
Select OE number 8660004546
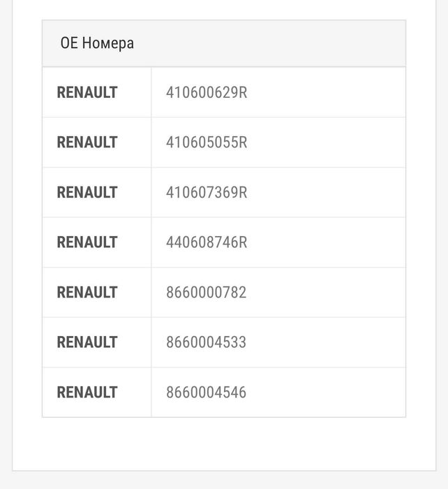(x=207, y=393)
